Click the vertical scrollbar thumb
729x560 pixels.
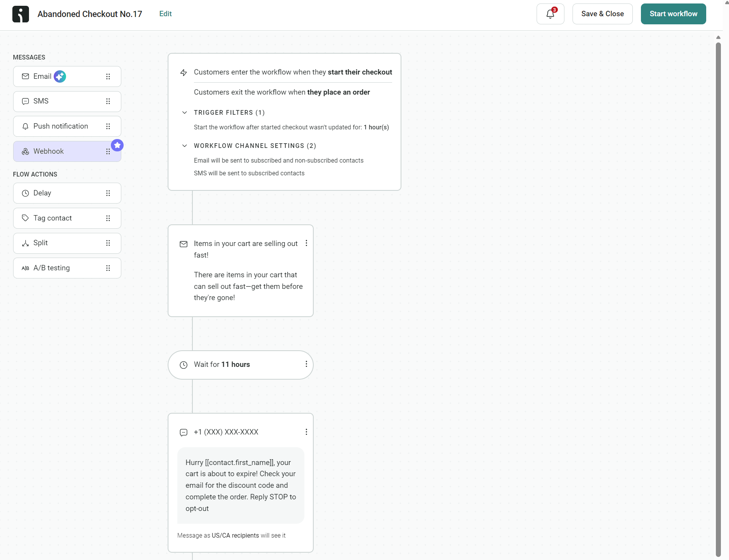click(x=718, y=299)
